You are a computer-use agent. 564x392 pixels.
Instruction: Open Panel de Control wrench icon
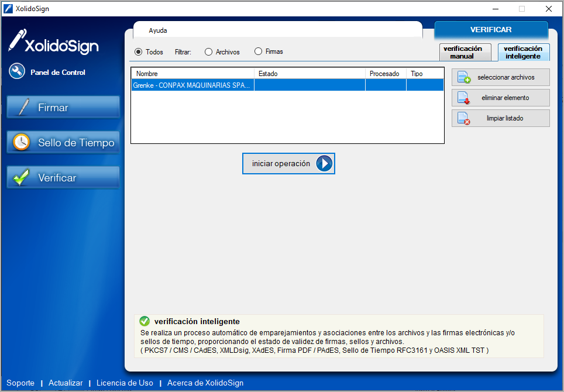[17, 71]
